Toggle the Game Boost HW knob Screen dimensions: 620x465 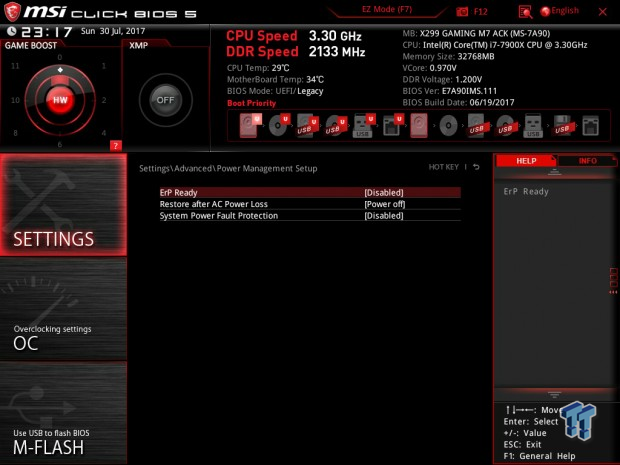click(x=60, y=100)
